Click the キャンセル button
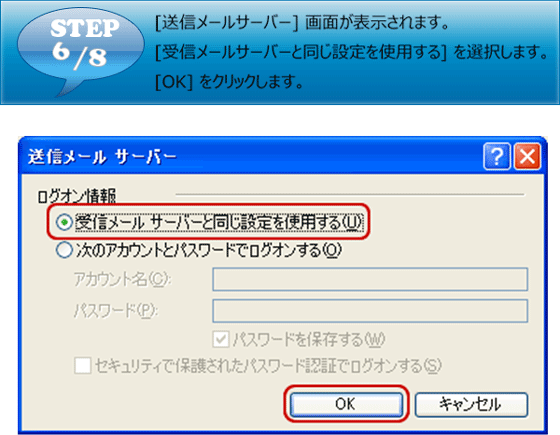 (471, 404)
